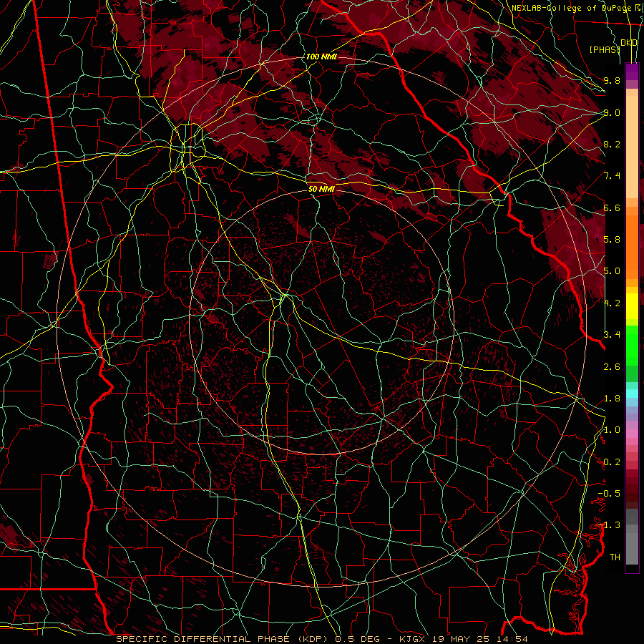
Task: Click the 9.8 color scale value
Action: click(x=612, y=80)
